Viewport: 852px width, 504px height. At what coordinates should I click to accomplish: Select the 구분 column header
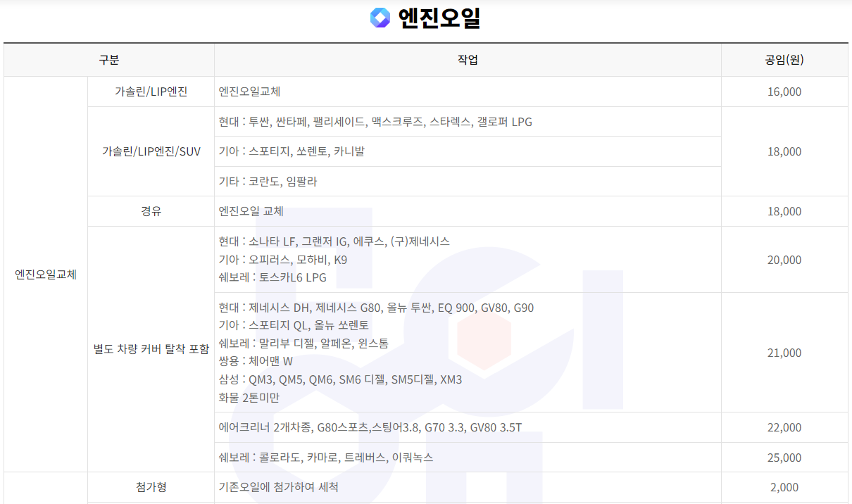click(109, 60)
